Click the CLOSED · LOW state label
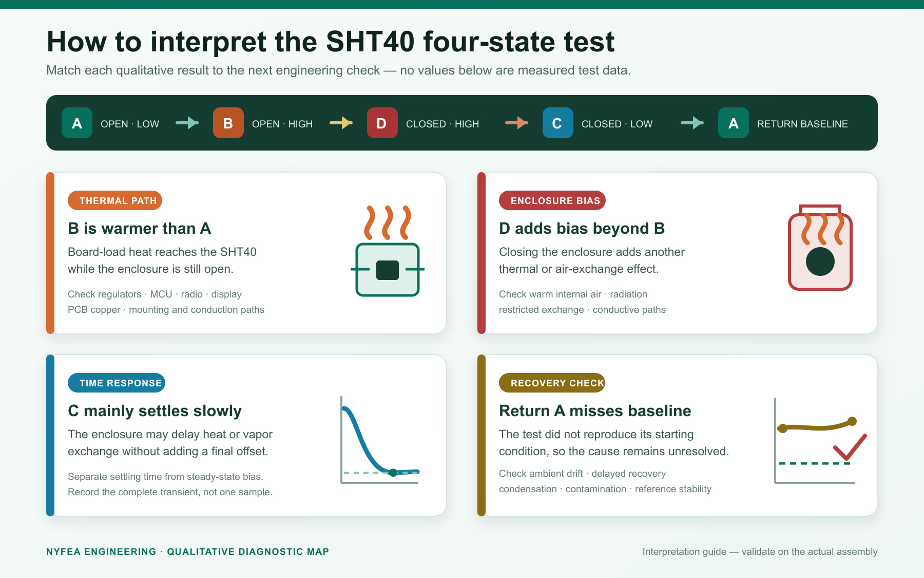The height and width of the screenshot is (578, 924). pyautogui.click(x=617, y=124)
